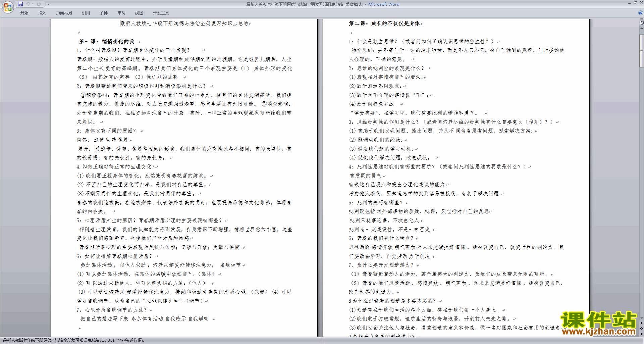The height and width of the screenshot is (344, 644).
Task: Click the Redo/Repeat icon
Action: coord(39,4)
